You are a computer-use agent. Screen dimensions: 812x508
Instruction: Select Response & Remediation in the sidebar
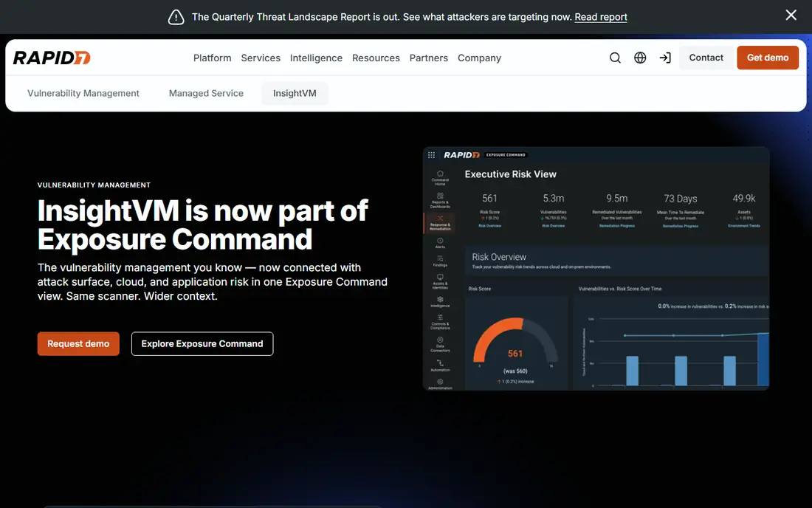(x=440, y=223)
